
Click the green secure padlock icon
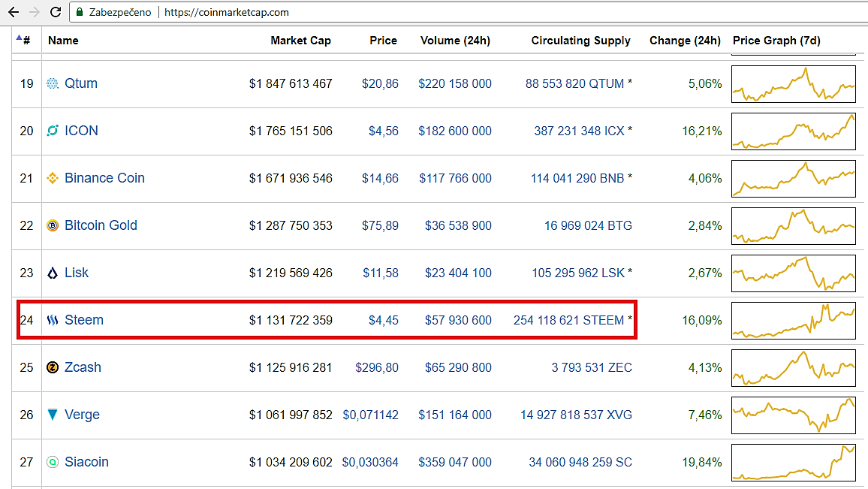pos(80,11)
